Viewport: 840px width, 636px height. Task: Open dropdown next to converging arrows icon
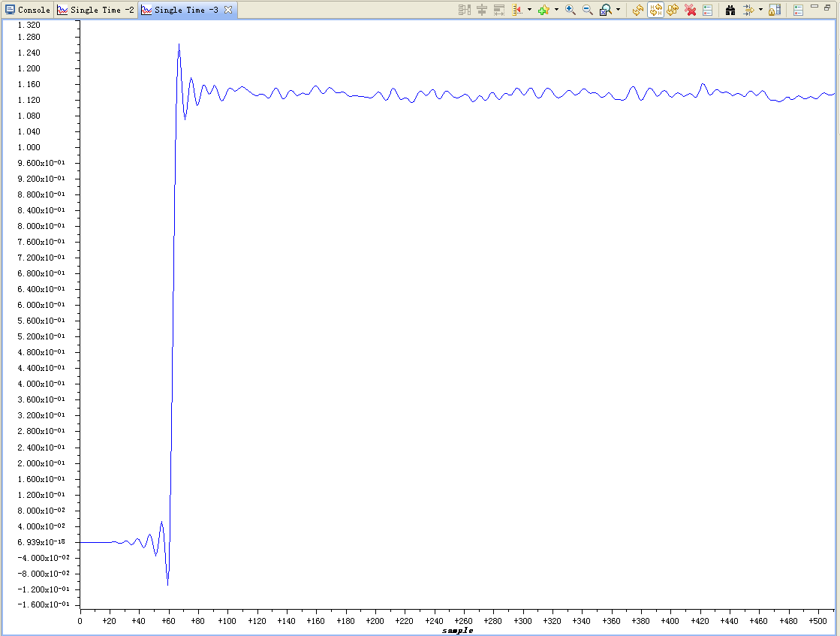(760, 10)
